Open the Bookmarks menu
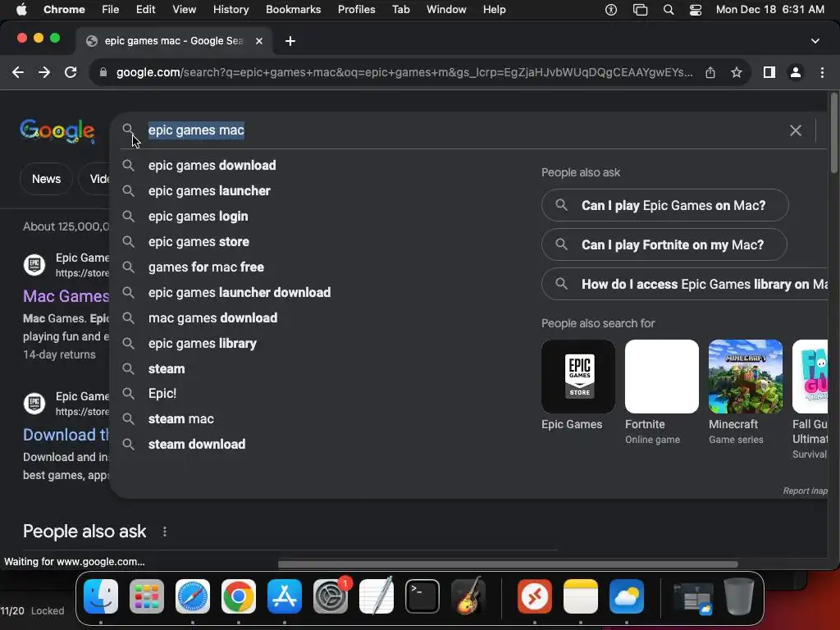 pyautogui.click(x=293, y=10)
